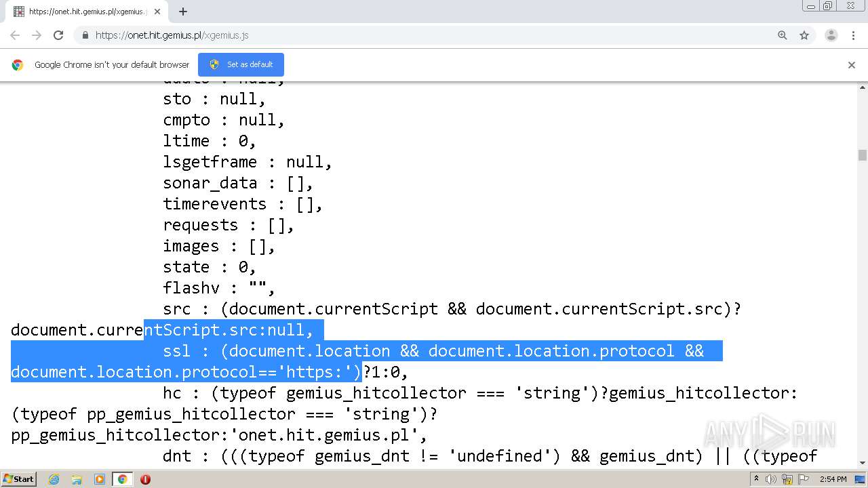Open File Explorer from the taskbar

click(x=77, y=479)
